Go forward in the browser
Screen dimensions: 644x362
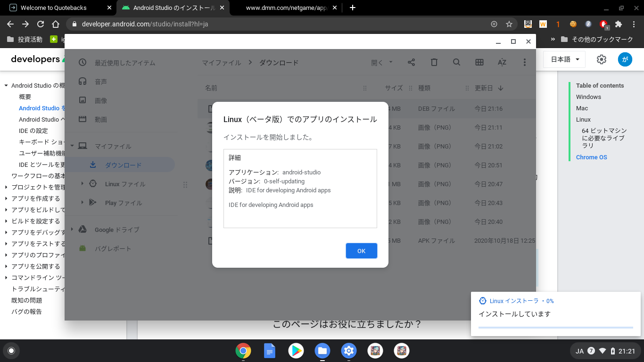pyautogui.click(x=25, y=24)
